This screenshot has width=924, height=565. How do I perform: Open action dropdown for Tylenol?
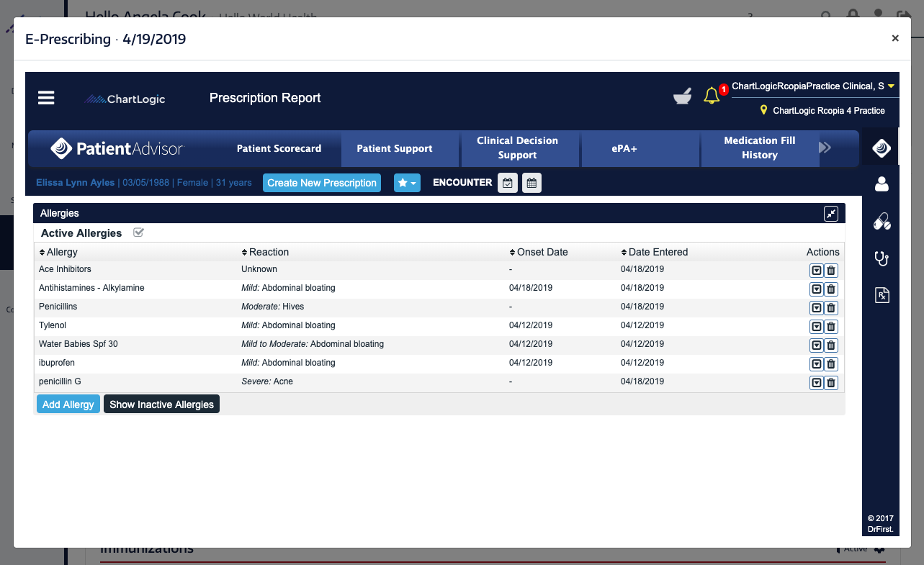coord(817,327)
